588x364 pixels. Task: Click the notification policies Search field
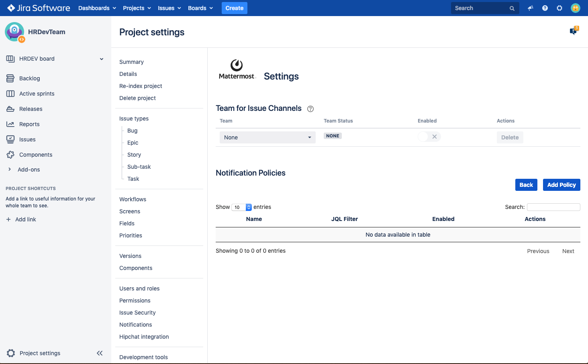coord(553,207)
